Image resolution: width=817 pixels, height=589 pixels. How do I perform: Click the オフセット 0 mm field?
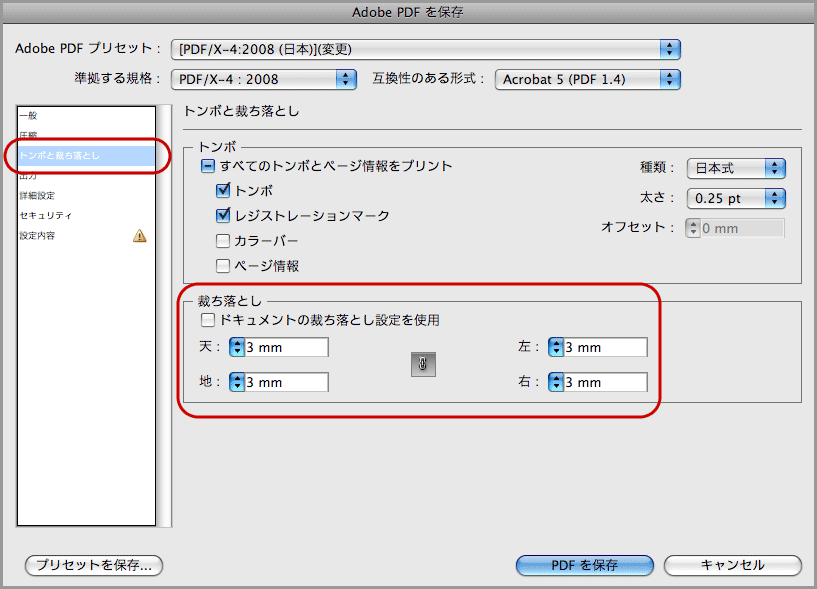click(x=742, y=228)
